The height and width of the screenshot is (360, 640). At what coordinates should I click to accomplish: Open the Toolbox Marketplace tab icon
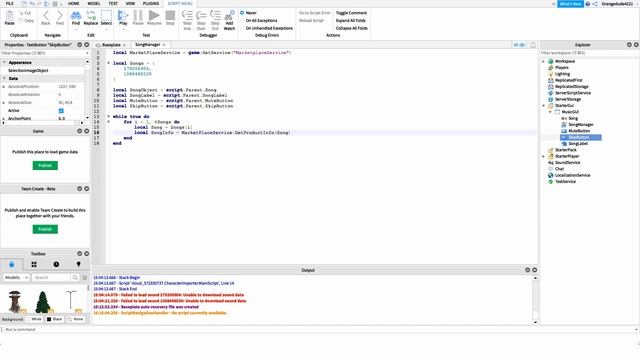(11, 264)
